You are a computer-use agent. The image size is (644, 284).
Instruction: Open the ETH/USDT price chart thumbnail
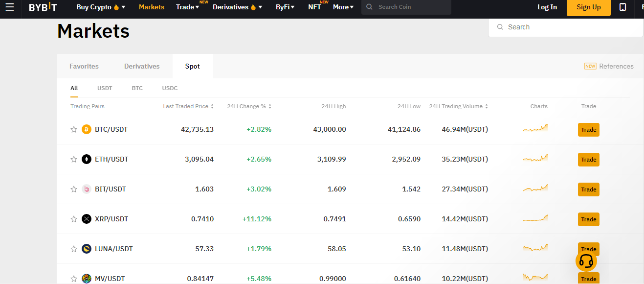[535, 158]
